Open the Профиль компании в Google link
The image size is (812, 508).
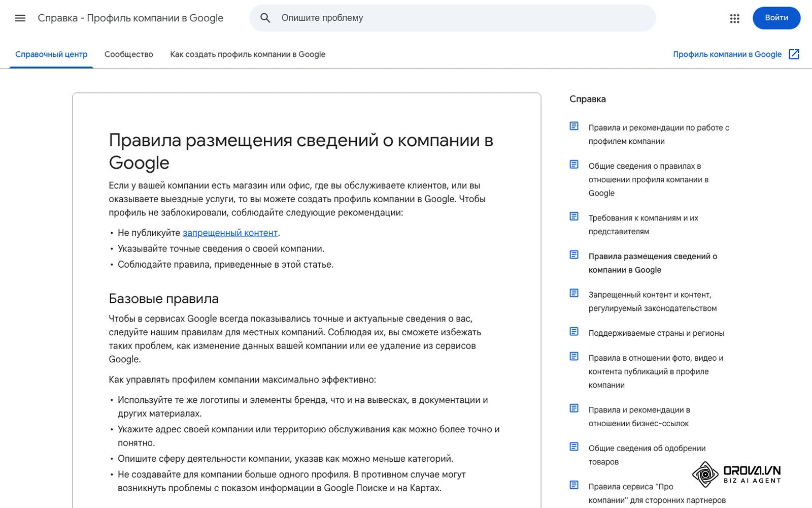[727, 54]
